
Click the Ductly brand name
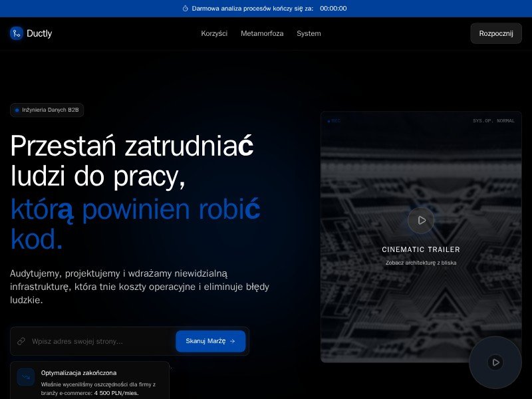point(39,33)
